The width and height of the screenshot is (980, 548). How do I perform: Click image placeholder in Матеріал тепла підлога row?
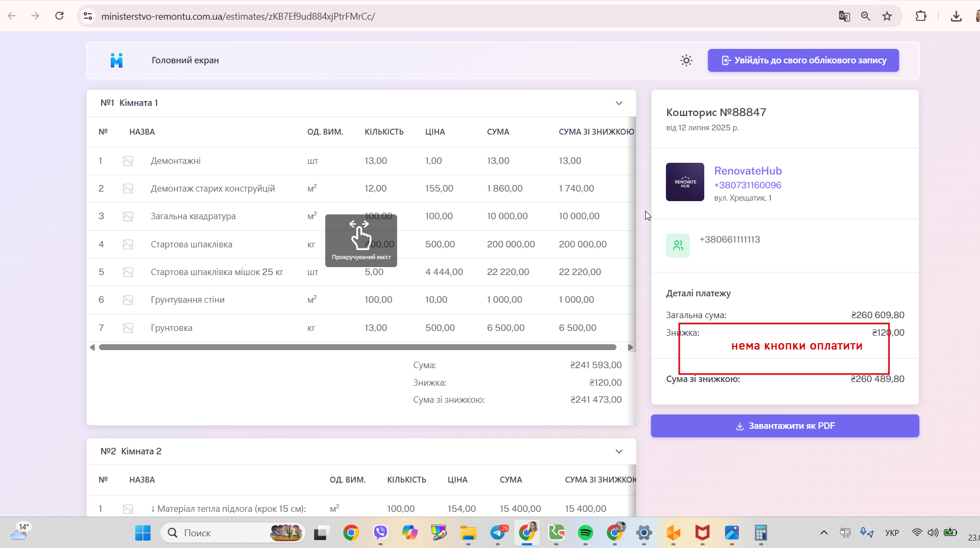(128, 509)
